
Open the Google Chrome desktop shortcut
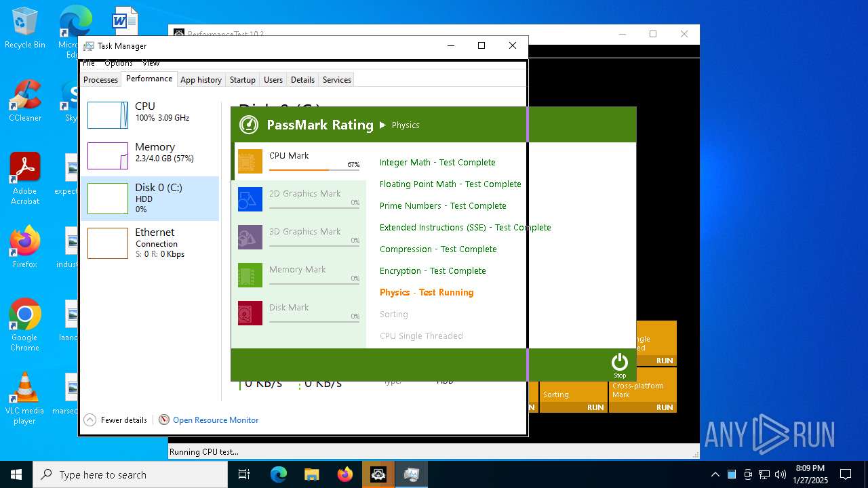pyautogui.click(x=25, y=325)
